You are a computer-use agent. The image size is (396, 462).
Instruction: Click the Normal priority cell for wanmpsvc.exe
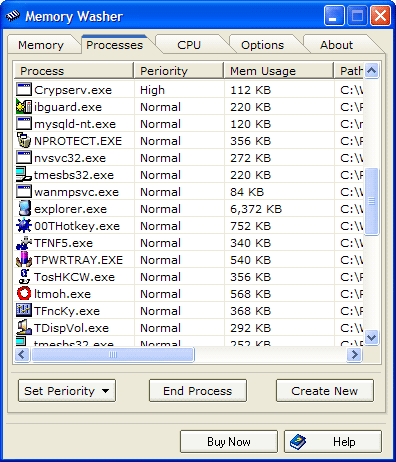click(160, 192)
